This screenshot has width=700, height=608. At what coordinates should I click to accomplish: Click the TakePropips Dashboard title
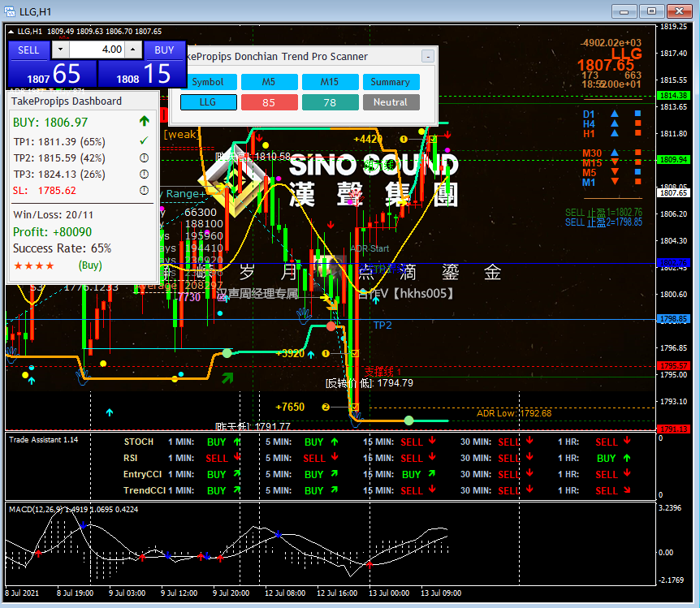point(67,101)
